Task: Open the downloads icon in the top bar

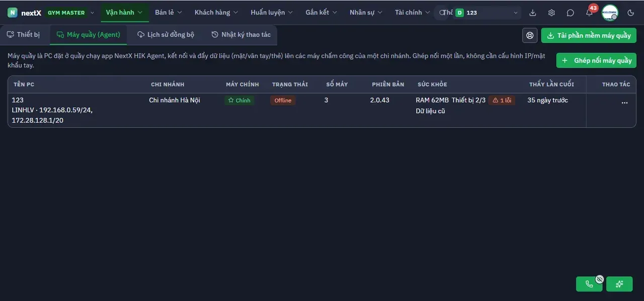Action: click(533, 13)
